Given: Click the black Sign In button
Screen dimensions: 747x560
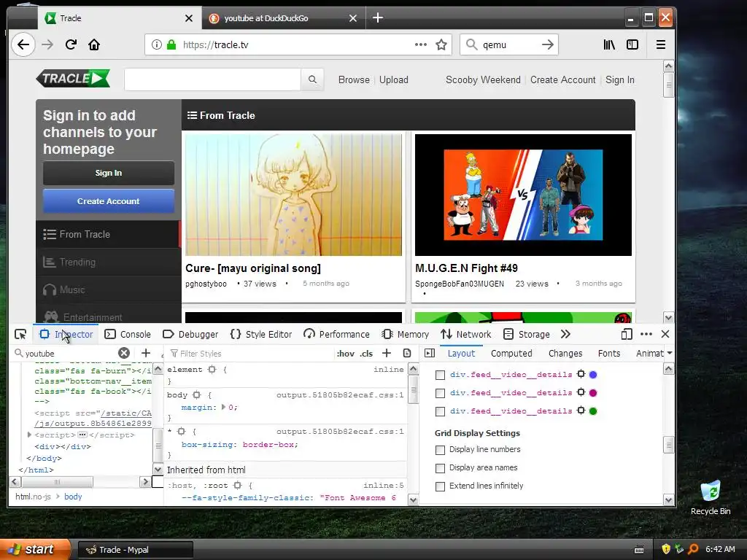Looking at the screenshot, I should click(x=109, y=173).
